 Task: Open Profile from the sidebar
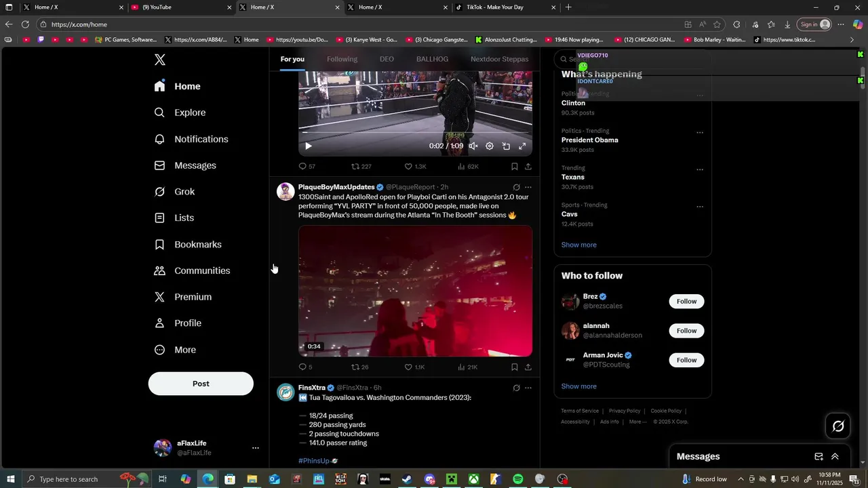[x=178, y=323]
